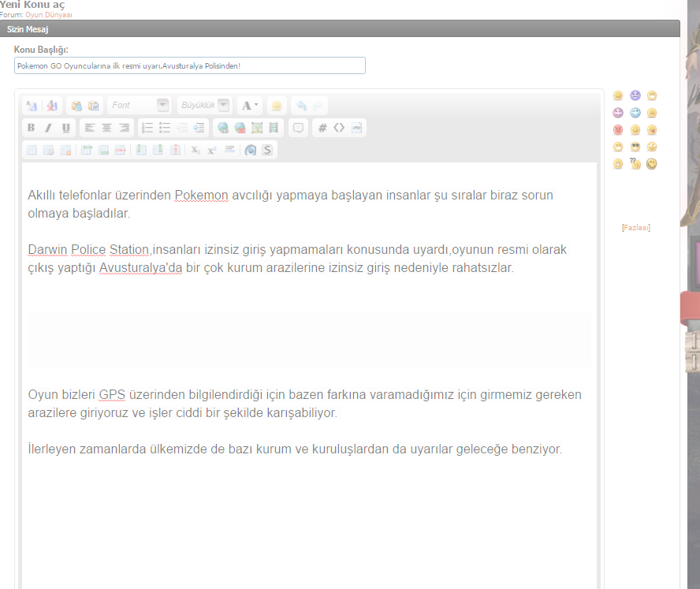The image size is (700, 589).
Task: Insert a horizontal line
Action: [x=229, y=150]
